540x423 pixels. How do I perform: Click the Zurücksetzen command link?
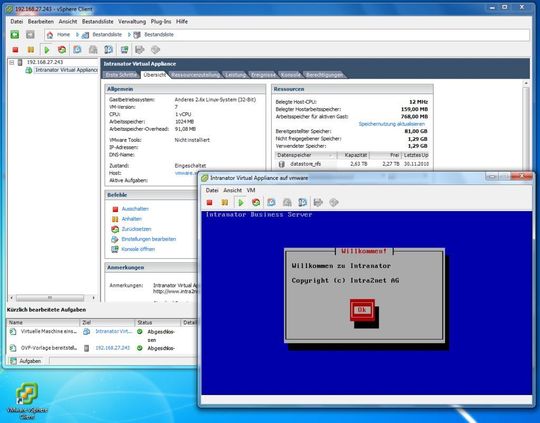coord(136,229)
